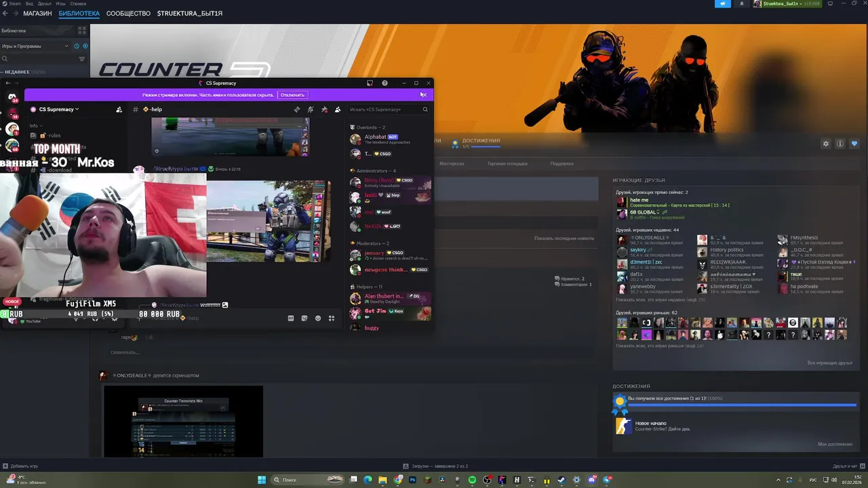The width and height of the screenshot is (868, 488).
Task: Open Steam announcements megaphone button
Action: point(722,3)
